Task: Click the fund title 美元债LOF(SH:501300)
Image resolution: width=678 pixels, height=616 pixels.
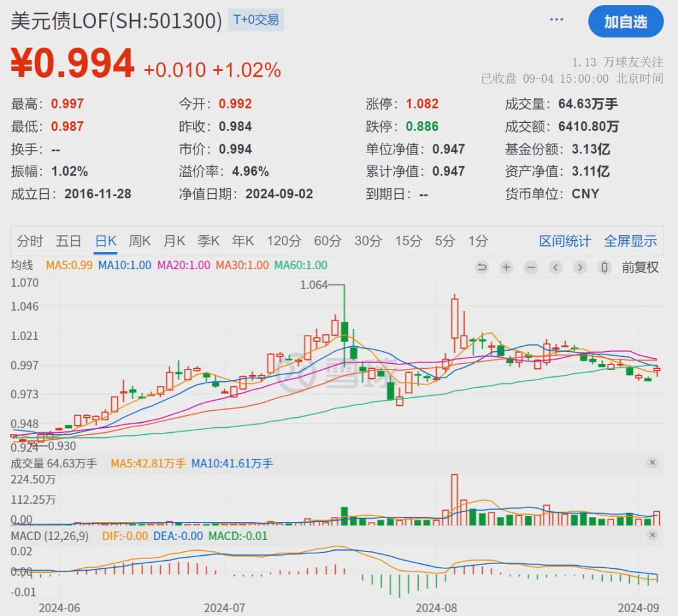Action: [116, 21]
